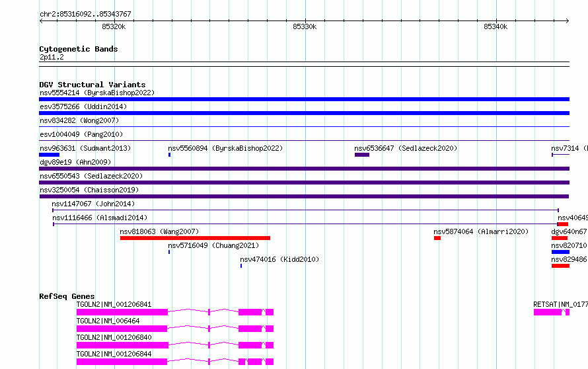The height and width of the screenshot is (369, 588).
Task: Select the blue nsv820710 variant bar
Action: point(560,252)
